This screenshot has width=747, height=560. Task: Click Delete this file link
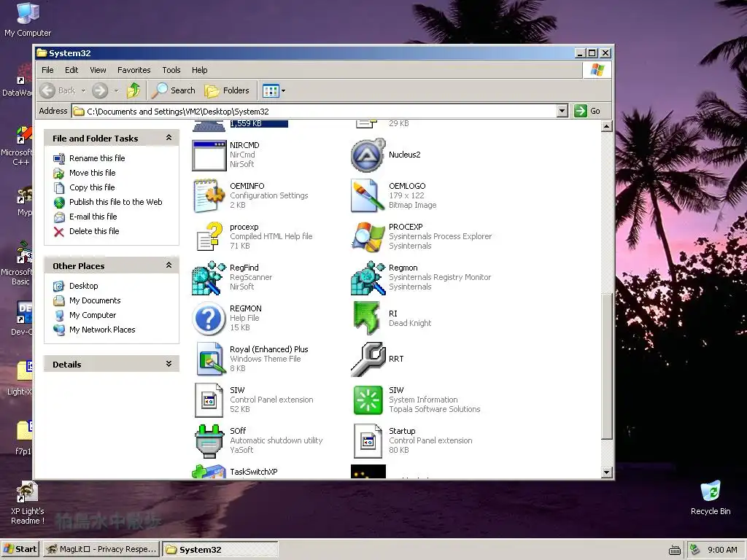tap(94, 231)
